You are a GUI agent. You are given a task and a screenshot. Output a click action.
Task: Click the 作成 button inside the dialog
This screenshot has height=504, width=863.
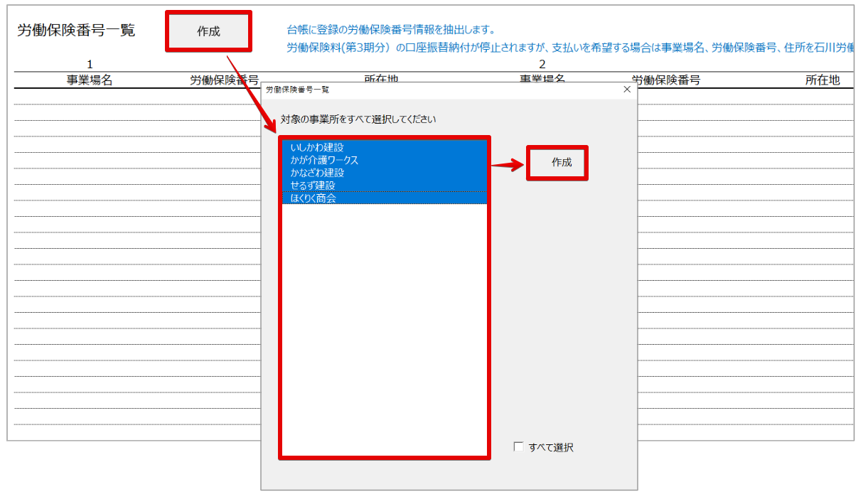point(557,163)
